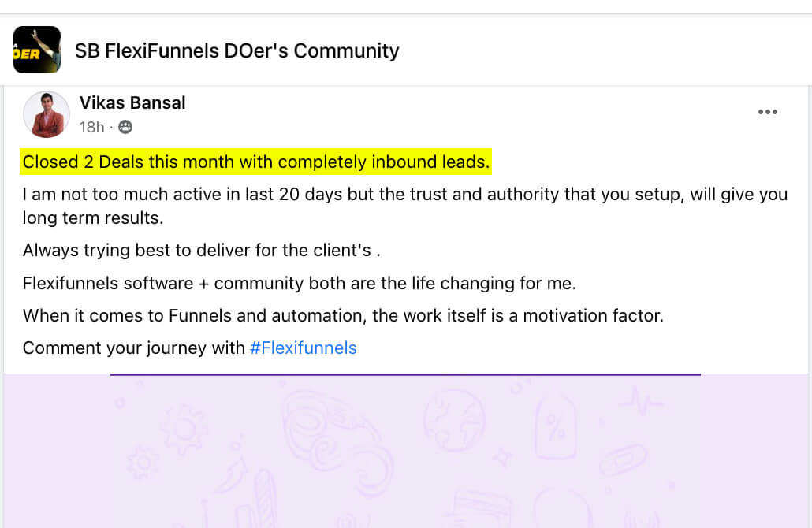The width and height of the screenshot is (812, 528).
Task: Click the DOer group logo icon
Action: [x=37, y=50]
